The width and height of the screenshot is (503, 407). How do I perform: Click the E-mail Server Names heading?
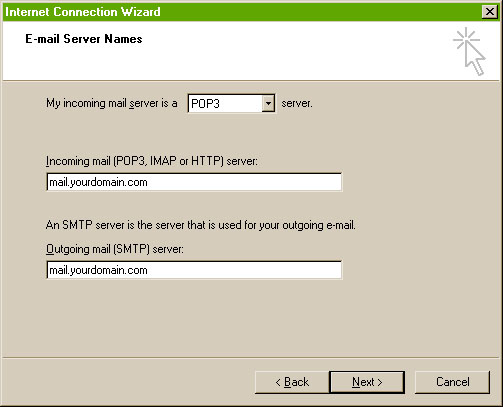click(84, 39)
